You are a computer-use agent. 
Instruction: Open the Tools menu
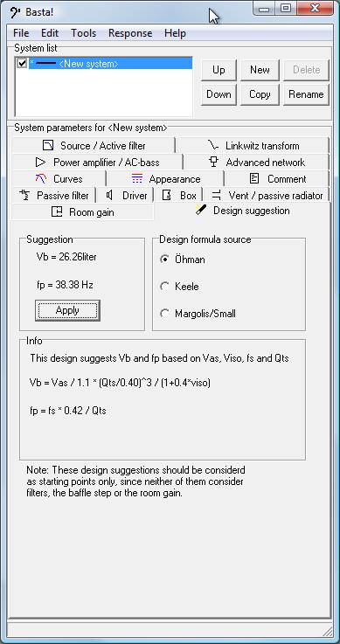[83, 33]
